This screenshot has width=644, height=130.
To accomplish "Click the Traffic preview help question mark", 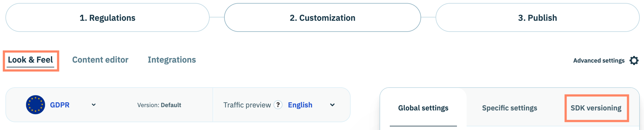I will point(278,105).
